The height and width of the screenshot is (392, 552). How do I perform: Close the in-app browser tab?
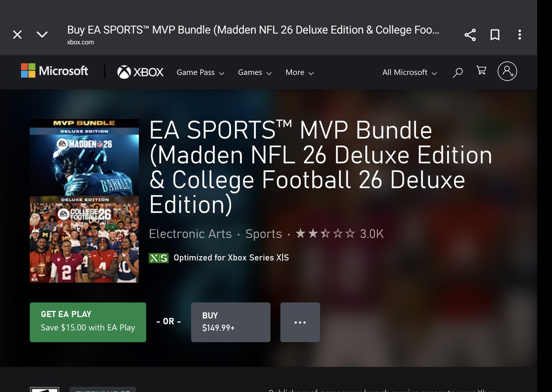coord(17,35)
